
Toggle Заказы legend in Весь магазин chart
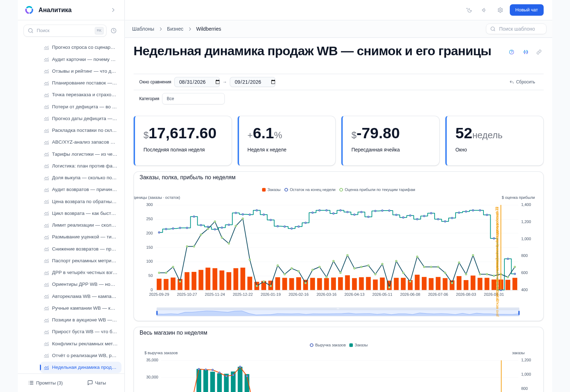[358, 345]
